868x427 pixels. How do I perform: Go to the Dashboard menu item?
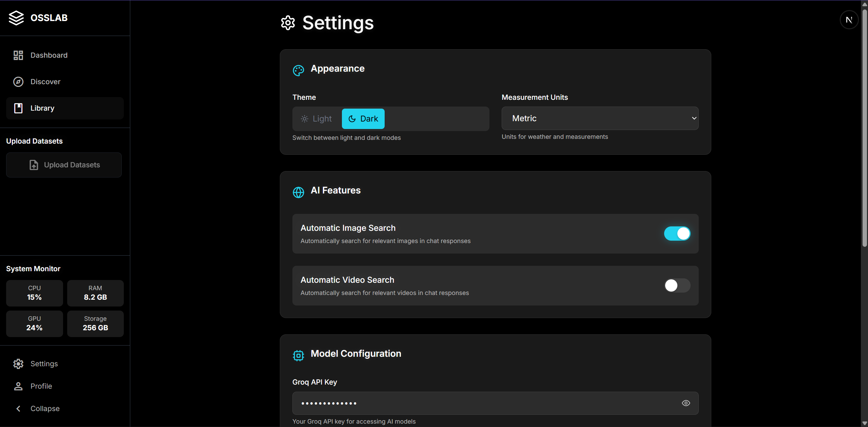point(49,55)
